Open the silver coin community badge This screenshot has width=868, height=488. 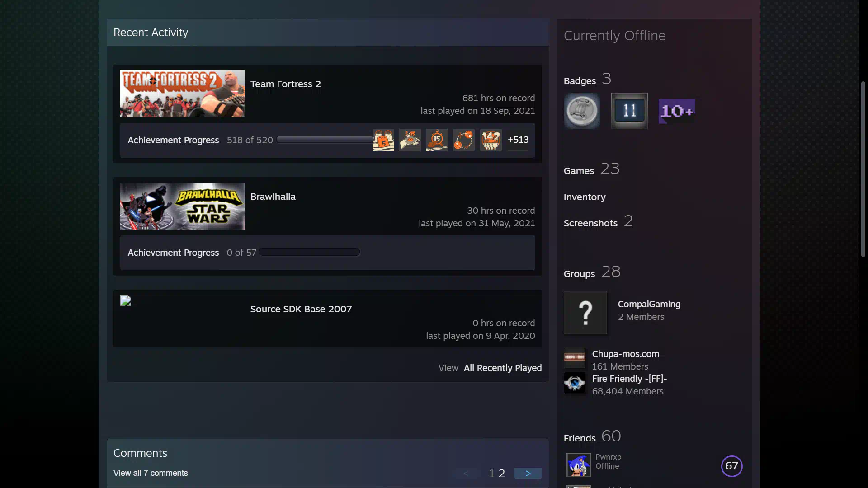pos(582,111)
